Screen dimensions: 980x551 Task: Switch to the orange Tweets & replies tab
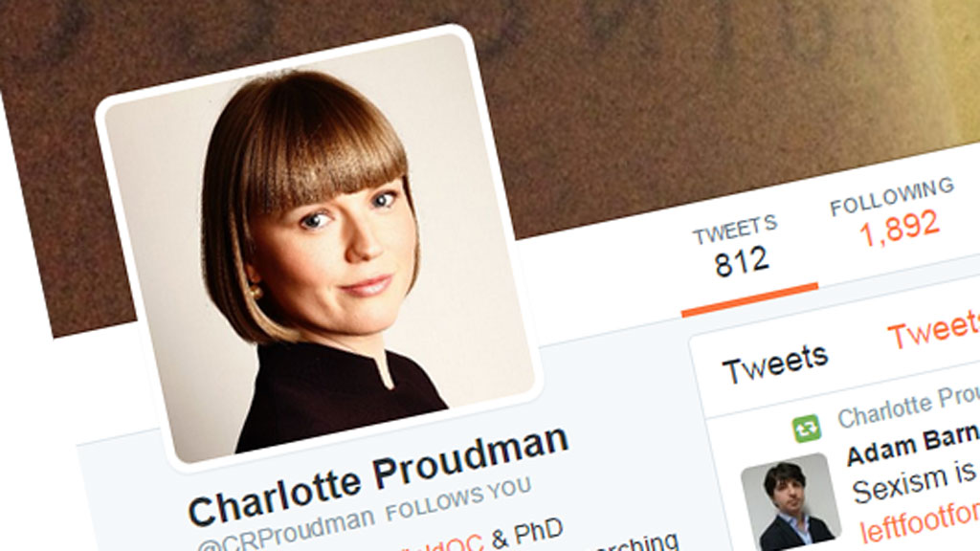(x=934, y=329)
